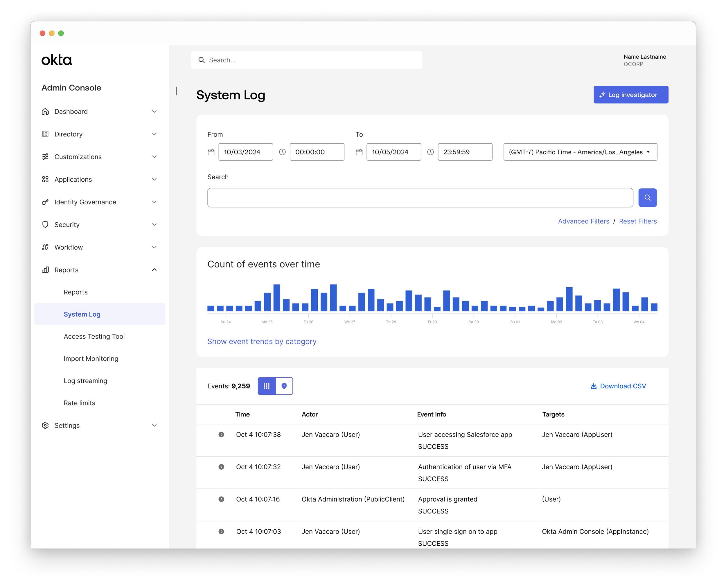This screenshot has width=726, height=588.
Task: Click the system log Search query field
Action: (420, 197)
